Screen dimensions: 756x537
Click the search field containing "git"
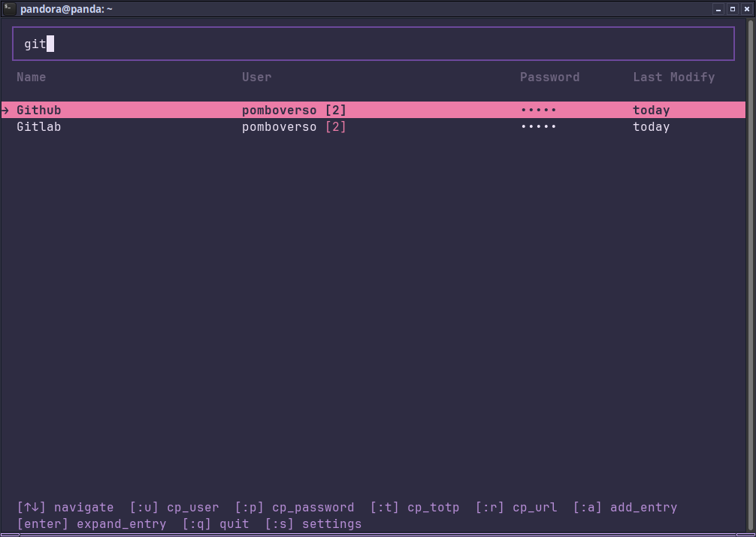(373, 44)
